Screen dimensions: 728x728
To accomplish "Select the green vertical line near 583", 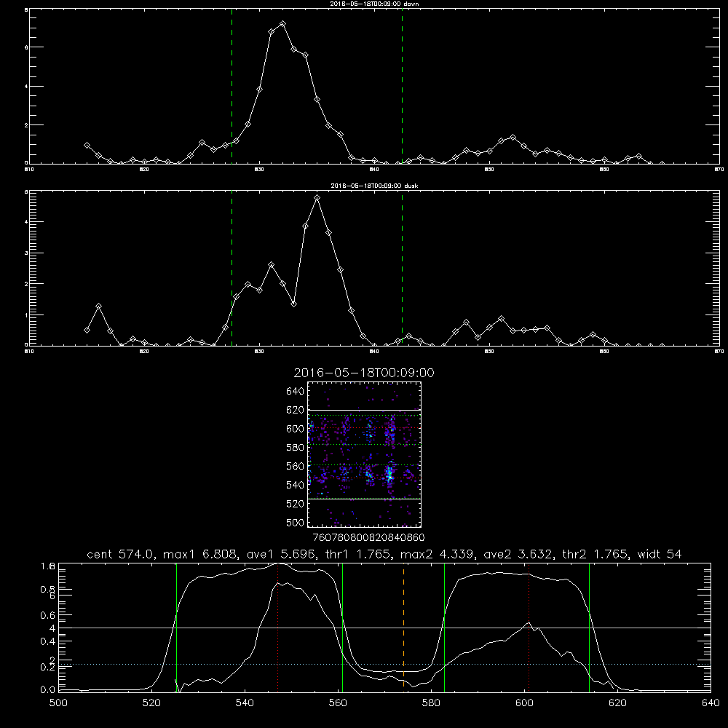I will tap(444, 627).
